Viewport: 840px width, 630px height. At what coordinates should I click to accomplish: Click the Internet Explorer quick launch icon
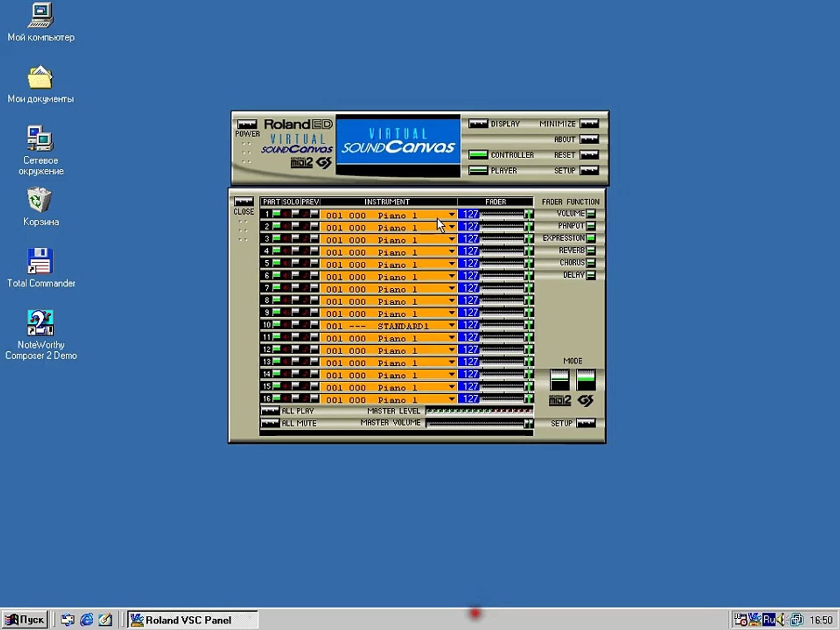point(86,619)
